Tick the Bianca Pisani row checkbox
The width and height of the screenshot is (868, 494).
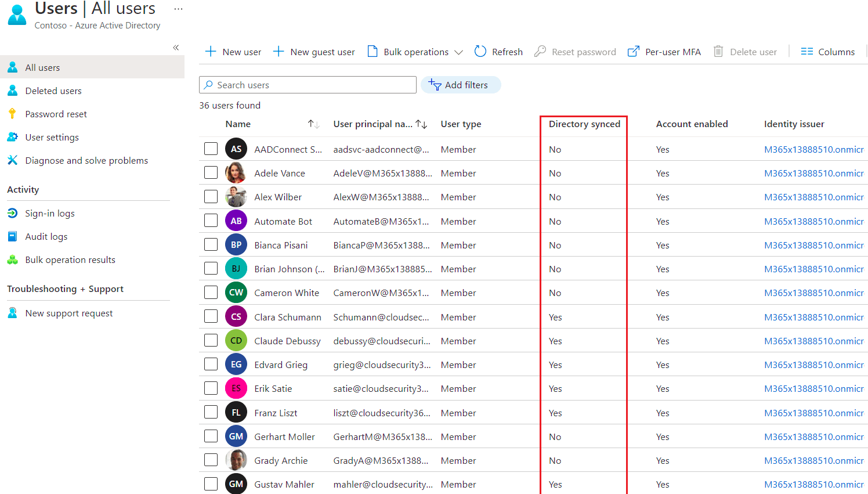click(211, 245)
